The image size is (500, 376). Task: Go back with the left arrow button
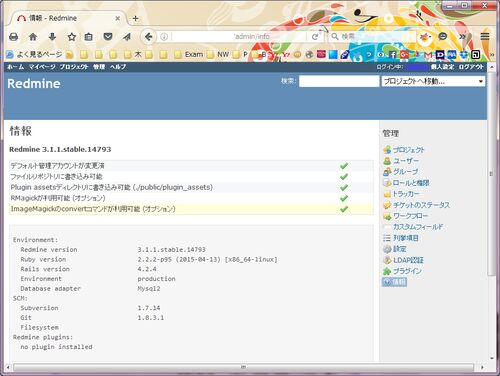[148, 37]
